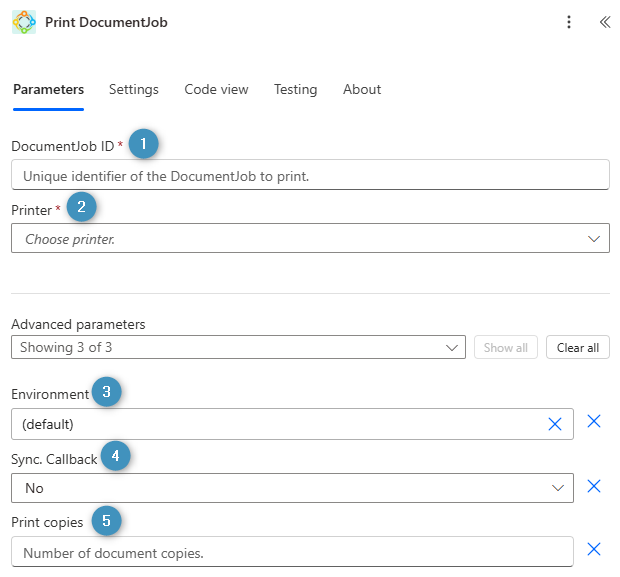Viewport: 620px width, 577px height.
Task: Click into the Print copies input field
Action: (292, 552)
